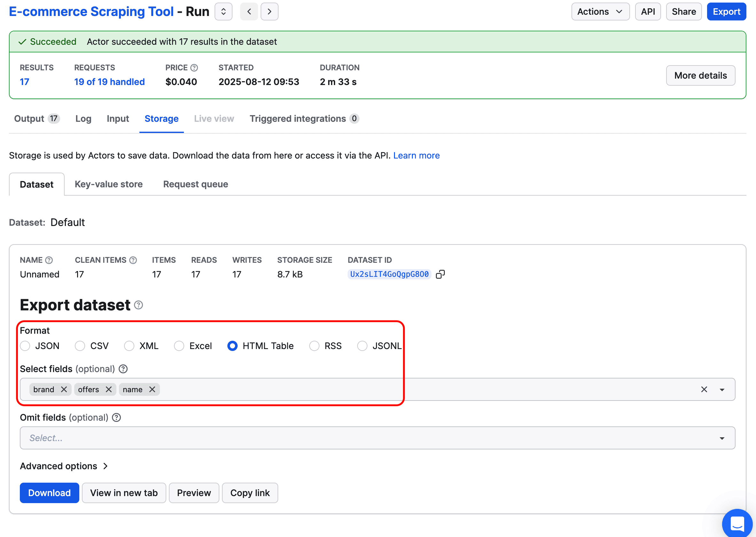The image size is (756, 537).
Task: Open the Learn more link
Action: pos(416,155)
